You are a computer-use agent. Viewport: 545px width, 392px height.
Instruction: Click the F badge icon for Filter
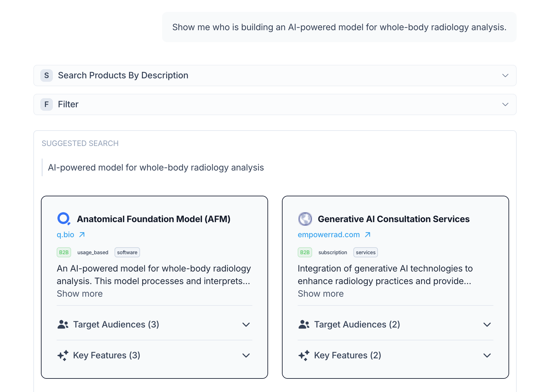point(47,104)
